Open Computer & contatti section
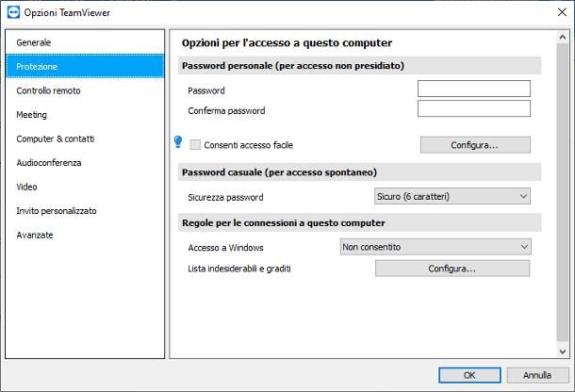 [55, 139]
